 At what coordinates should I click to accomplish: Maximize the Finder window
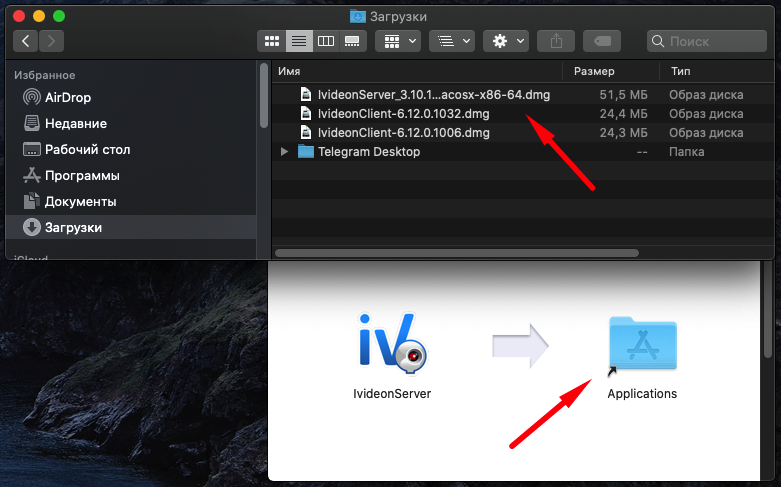click(x=59, y=16)
